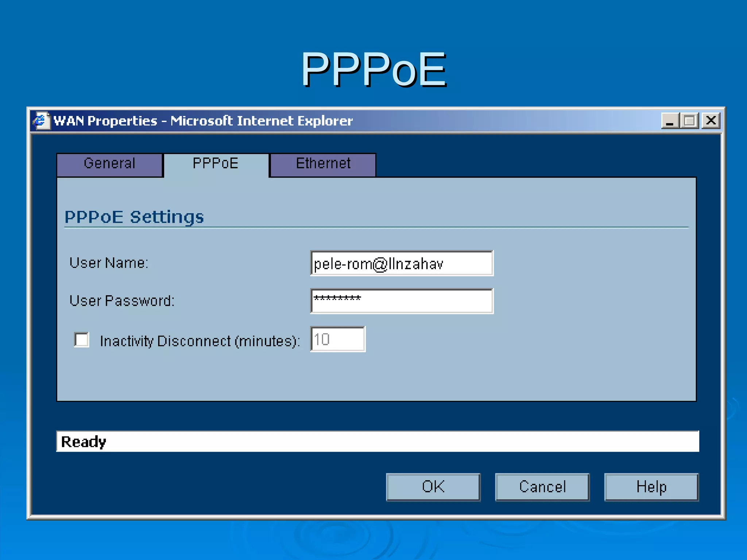Screen dimensions: 747x560
Task: Click the Internet Explorer icon in title bar
Action: pos(41,121)
